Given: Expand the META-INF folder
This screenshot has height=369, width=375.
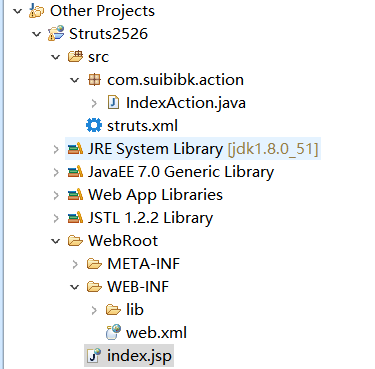Looking at the screenshot, I should pos(75,264).
